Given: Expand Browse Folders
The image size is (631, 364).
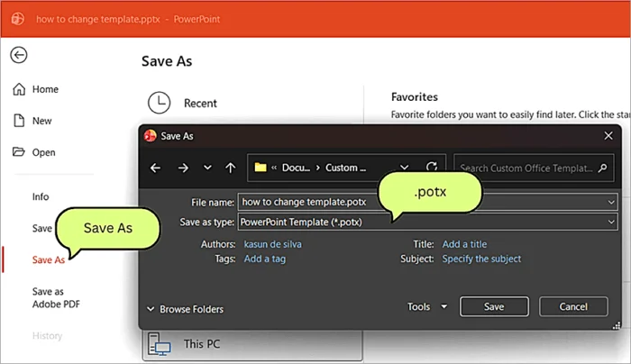Looking at the screenshot, I should 185,309.
